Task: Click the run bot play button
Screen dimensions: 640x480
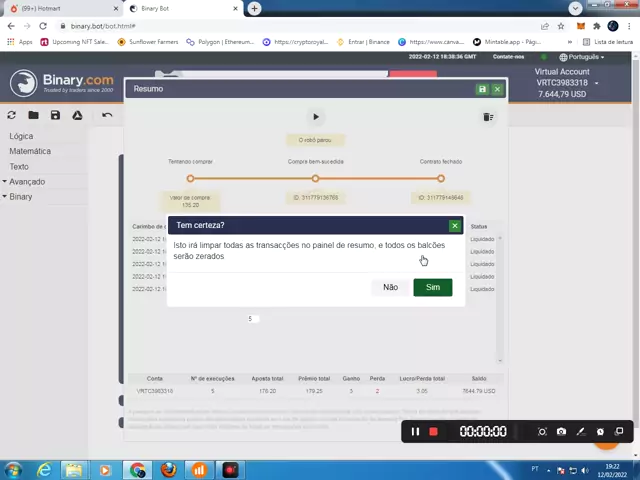Action: tap(316, 117)
